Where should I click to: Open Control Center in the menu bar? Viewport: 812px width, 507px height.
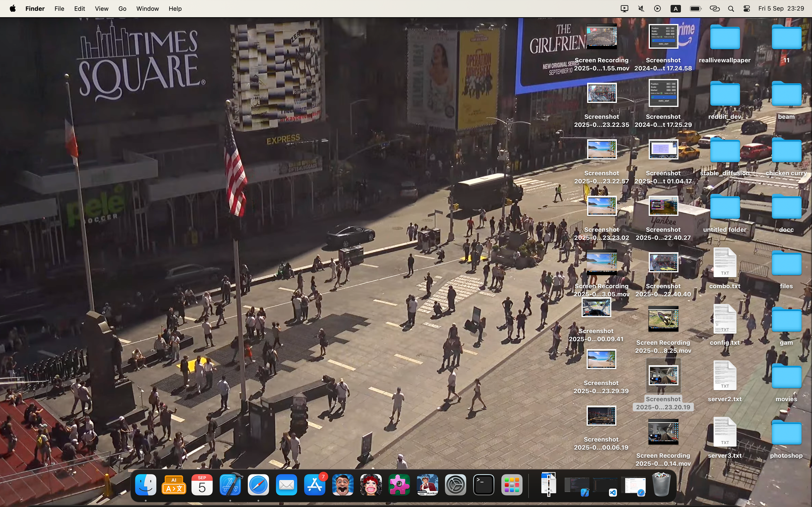747,9
